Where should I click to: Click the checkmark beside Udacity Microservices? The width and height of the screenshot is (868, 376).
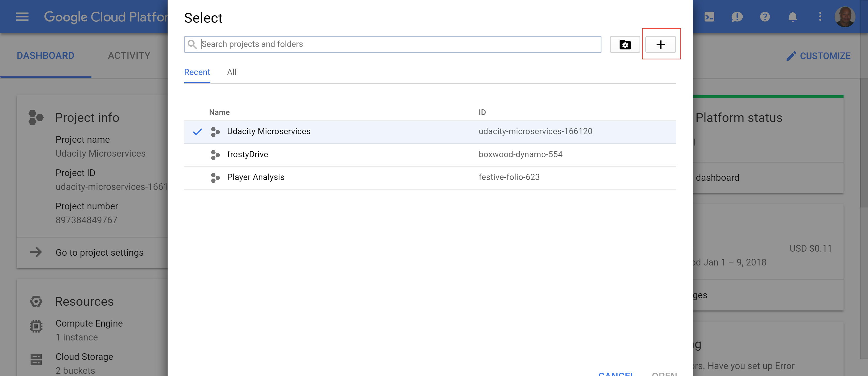[x=197, y=132]
